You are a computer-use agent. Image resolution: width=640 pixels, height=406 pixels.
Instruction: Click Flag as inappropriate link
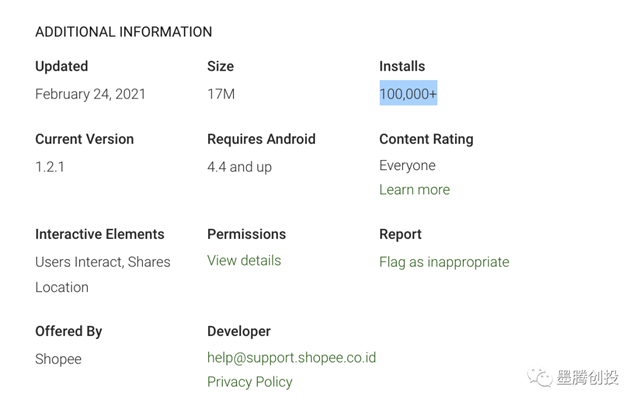click(x=444, y=262)
